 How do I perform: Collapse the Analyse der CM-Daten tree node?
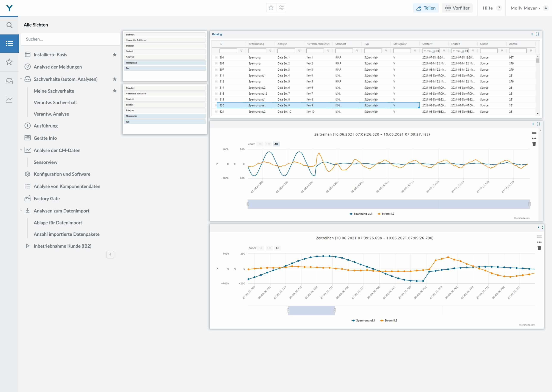[x=21, y=150]
